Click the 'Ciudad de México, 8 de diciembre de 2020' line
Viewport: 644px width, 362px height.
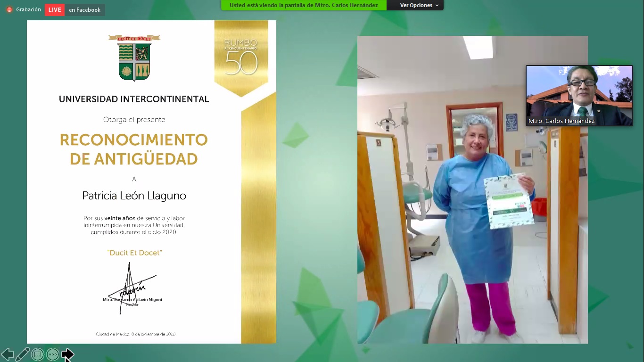136,334
